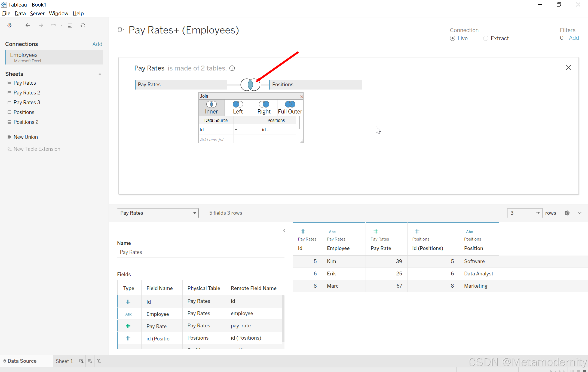Click the back arrow in toolbar
Image resolution: width=588 pixels, height=372 pixels.
click(27, 25)
